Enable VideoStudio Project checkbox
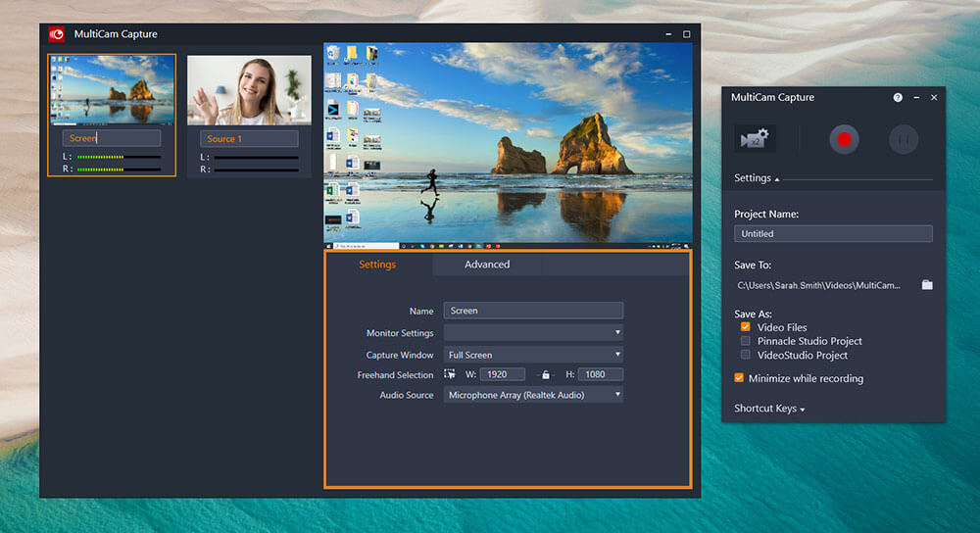Viewport: 980px width, 533px height. point(745,355)
